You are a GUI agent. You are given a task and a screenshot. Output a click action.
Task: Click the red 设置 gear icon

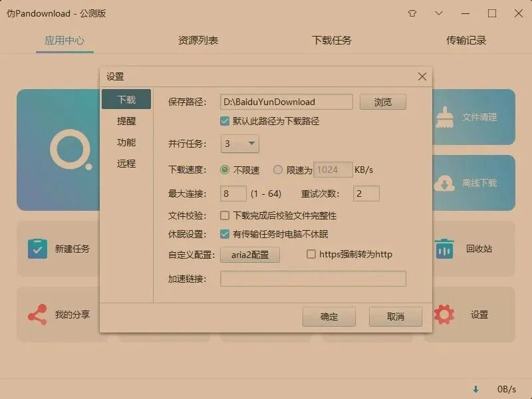444,315
